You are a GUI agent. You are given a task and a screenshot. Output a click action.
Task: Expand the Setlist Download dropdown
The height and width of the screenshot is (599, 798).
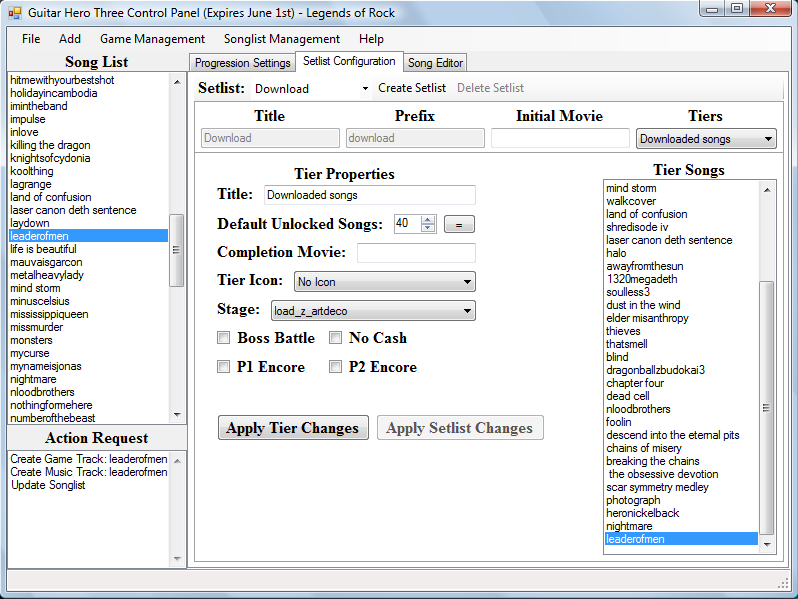click(x=365, y=89)
